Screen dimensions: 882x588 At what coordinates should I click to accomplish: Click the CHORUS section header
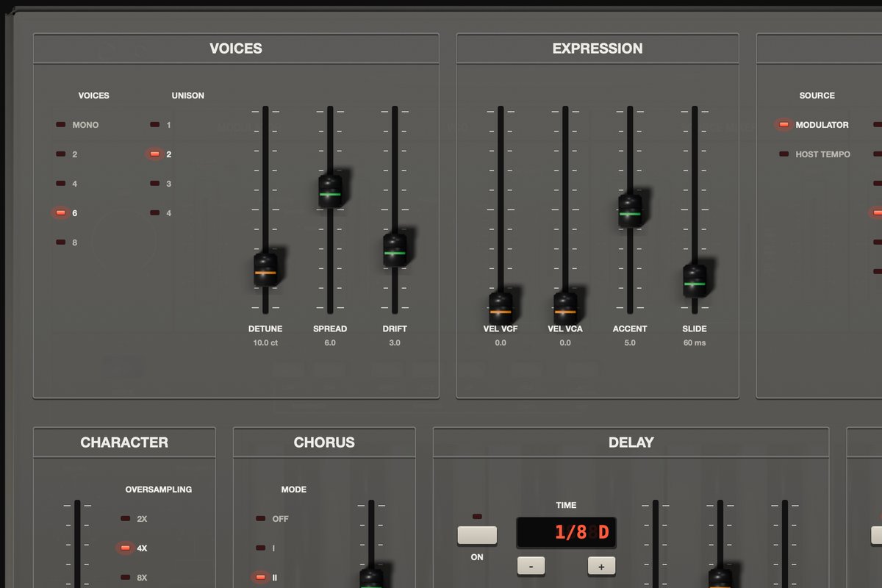pyautogui.click(x=324, y=442)
